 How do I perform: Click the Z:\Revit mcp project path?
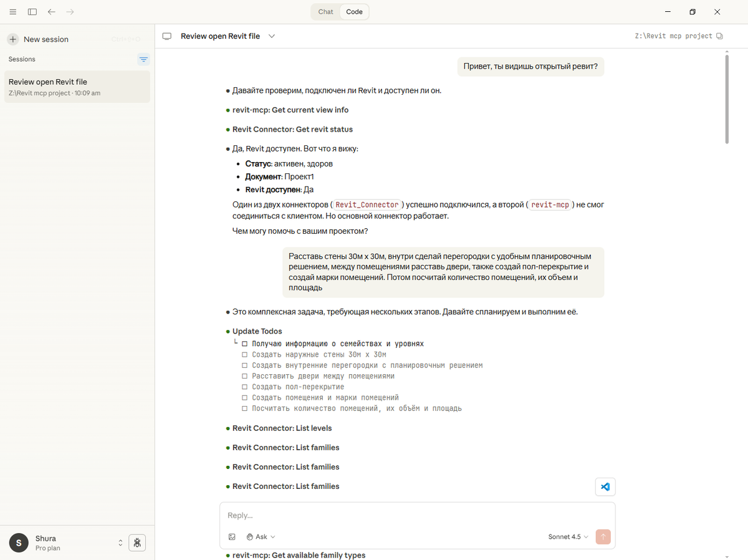coord(673,36)
